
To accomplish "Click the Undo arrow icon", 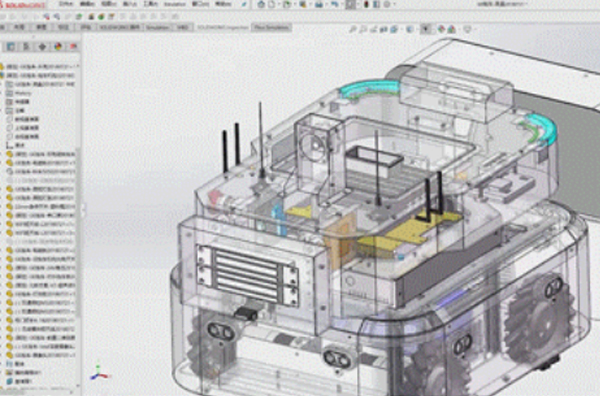I will 334,5.
